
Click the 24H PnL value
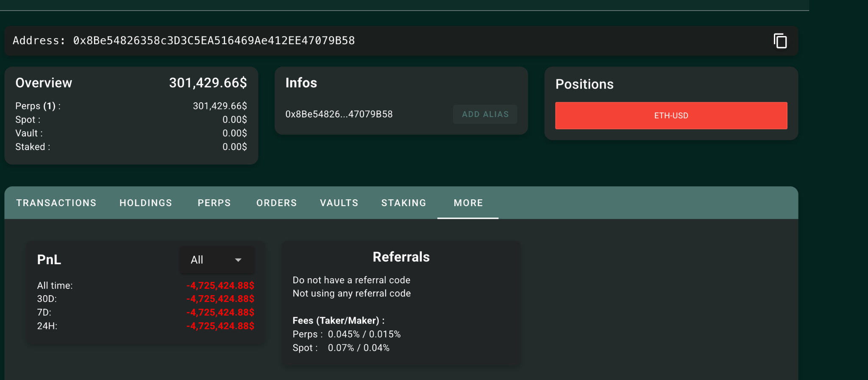[x=220, y=326]
